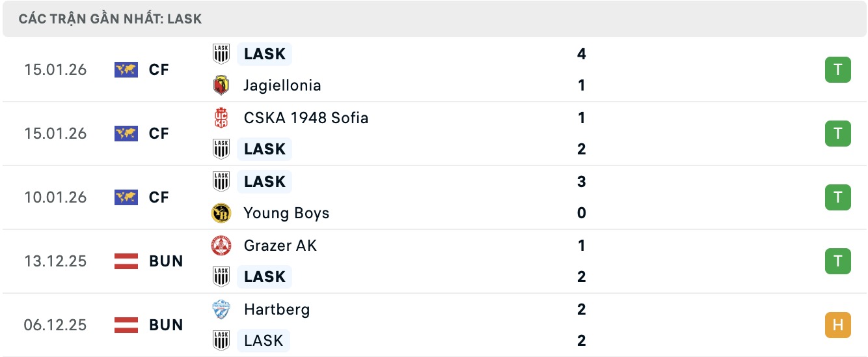The width and height of the screenshot is (868, 357).
Task: Click the CF label for 10.01.26 match
Action: click(159, 197)
